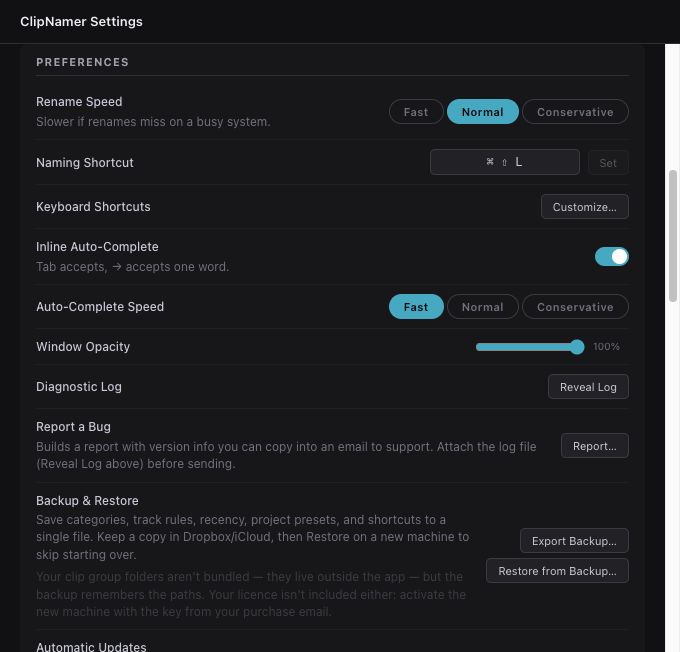
Task: Click Export Backup button
Action: coord(574,541)
